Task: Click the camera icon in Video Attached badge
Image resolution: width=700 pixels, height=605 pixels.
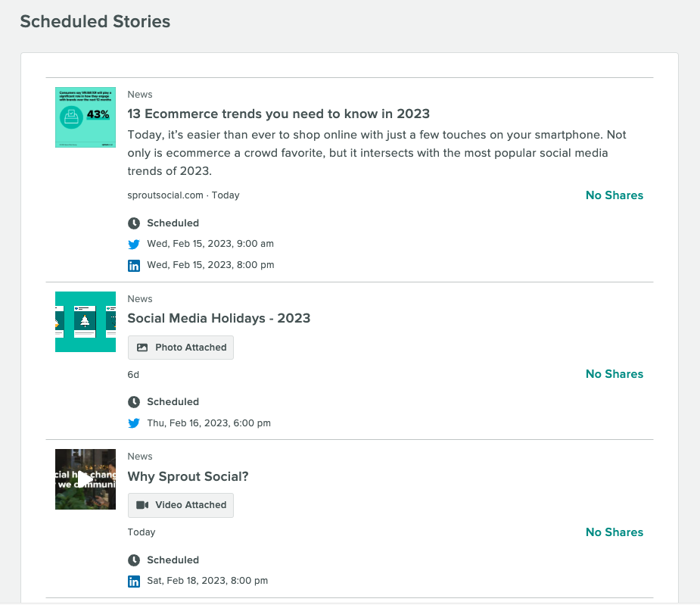Action: (142, 505)
